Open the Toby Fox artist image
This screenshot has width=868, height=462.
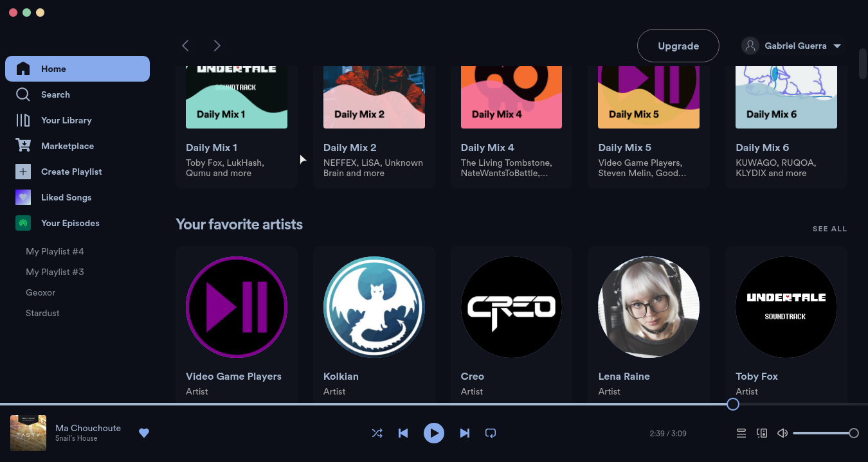(x=786, y=307)
